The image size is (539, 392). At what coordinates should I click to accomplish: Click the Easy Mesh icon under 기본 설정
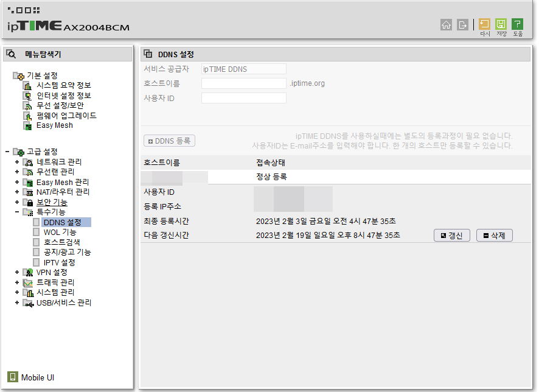(27, 126)
